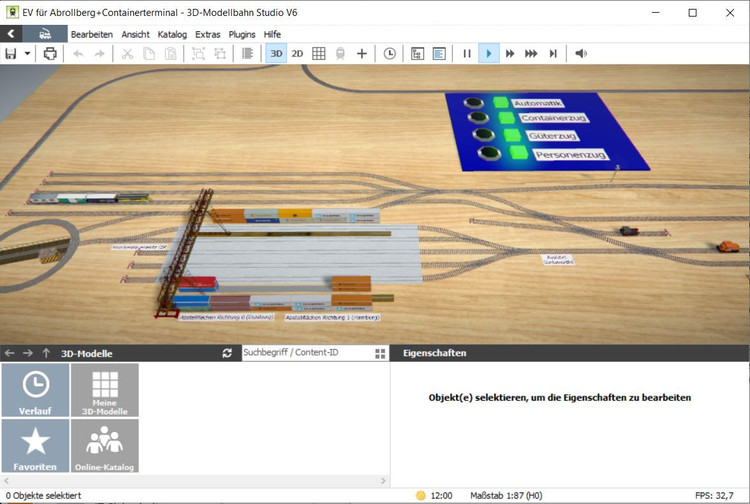Screen dimensions: 750x504
Task: Click the catalog horizontal scrollbar left arrow
Action: (x=6, y=481)
